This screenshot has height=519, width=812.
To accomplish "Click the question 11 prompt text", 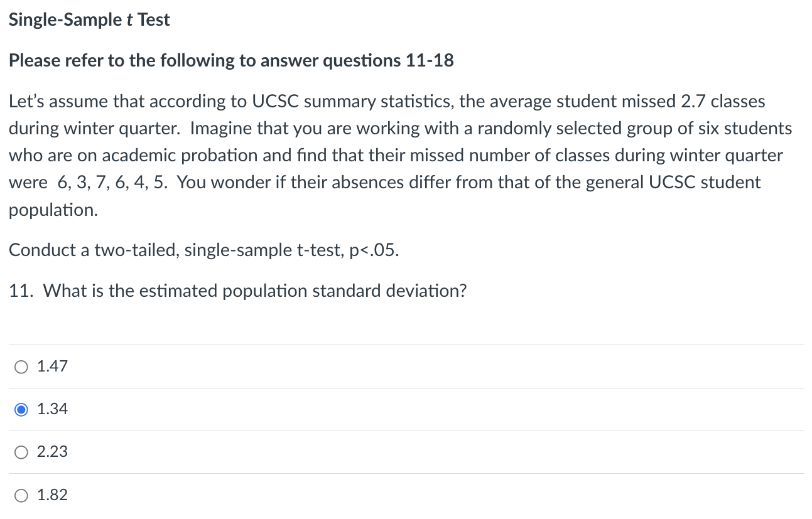I will coord(238,291).
